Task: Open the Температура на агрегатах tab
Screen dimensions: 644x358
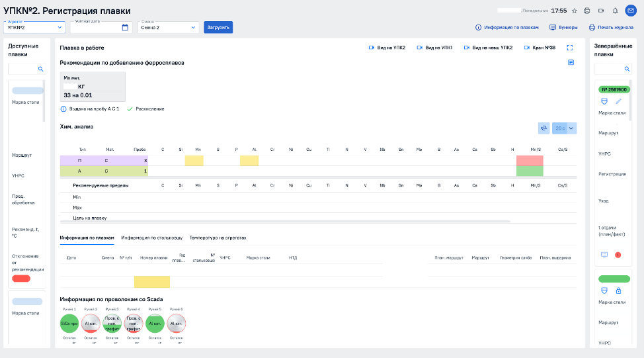Action: pyautogui.click(x=218, y=238)
